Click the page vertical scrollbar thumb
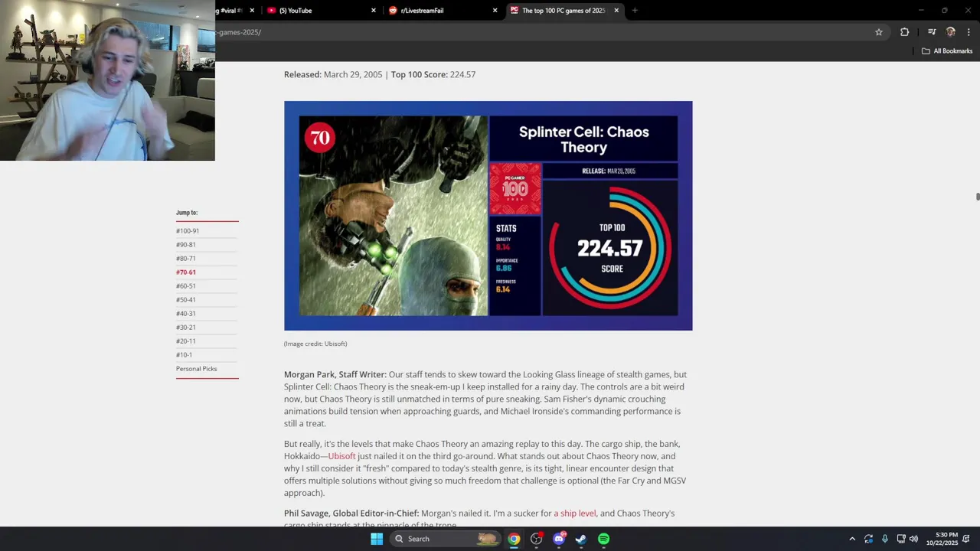Screen dimensions: 980x551 (978, 197)
